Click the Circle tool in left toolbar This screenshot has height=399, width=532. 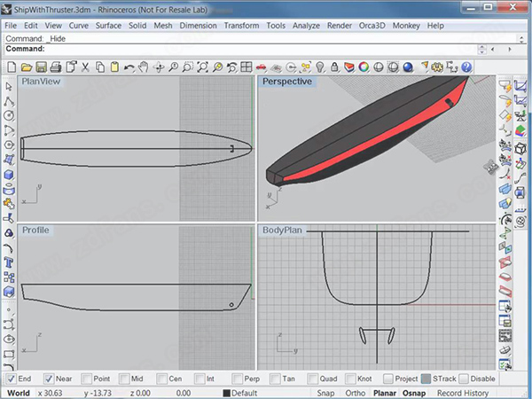click(x=9, y=114)
